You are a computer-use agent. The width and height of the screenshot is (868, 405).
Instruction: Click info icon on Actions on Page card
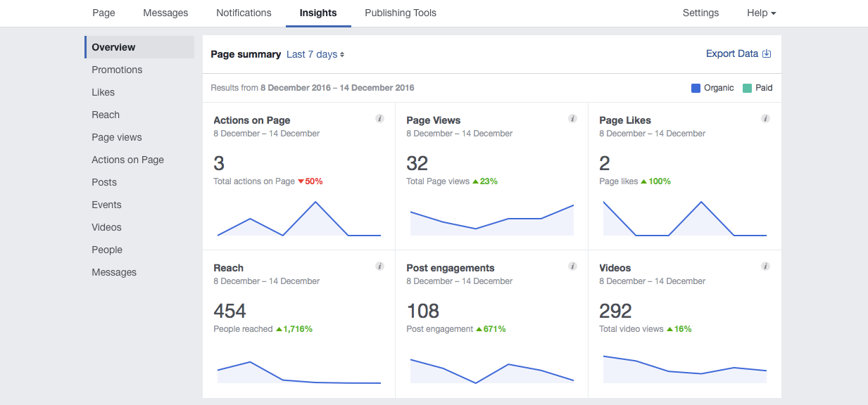(x=380, y=119)
